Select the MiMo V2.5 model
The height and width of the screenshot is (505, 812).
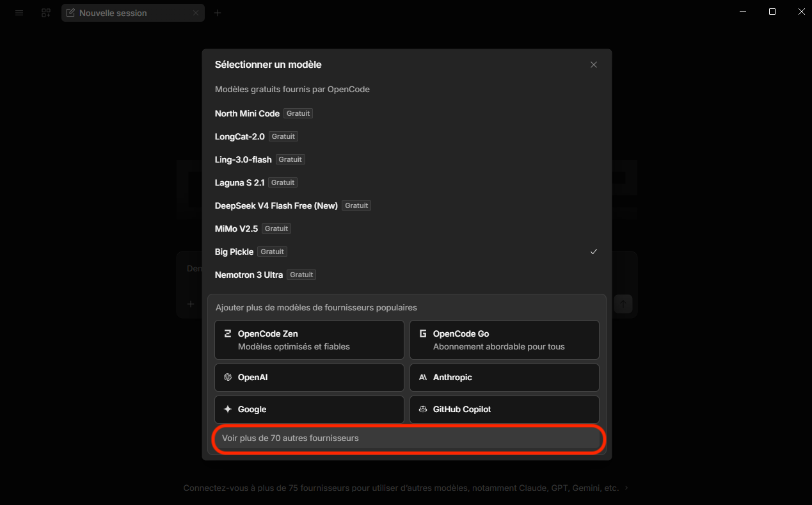[x=407, y=228]
